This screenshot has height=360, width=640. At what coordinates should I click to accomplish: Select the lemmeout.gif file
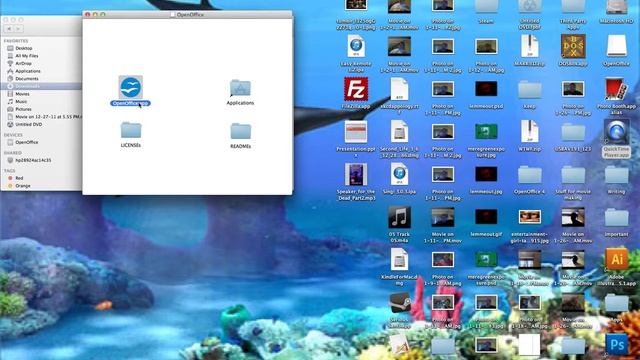486,217
